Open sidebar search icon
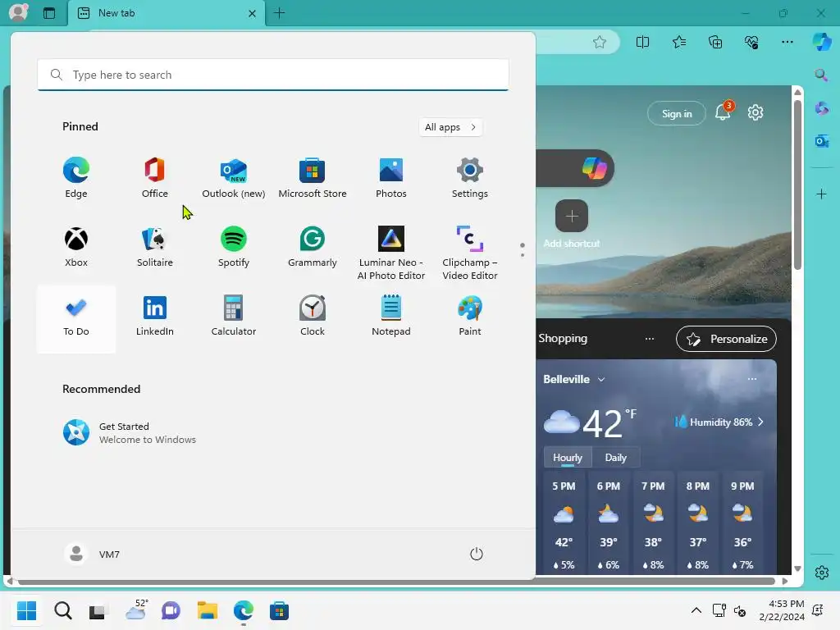This screenshot has width=840, height=630. click(821, 75)
